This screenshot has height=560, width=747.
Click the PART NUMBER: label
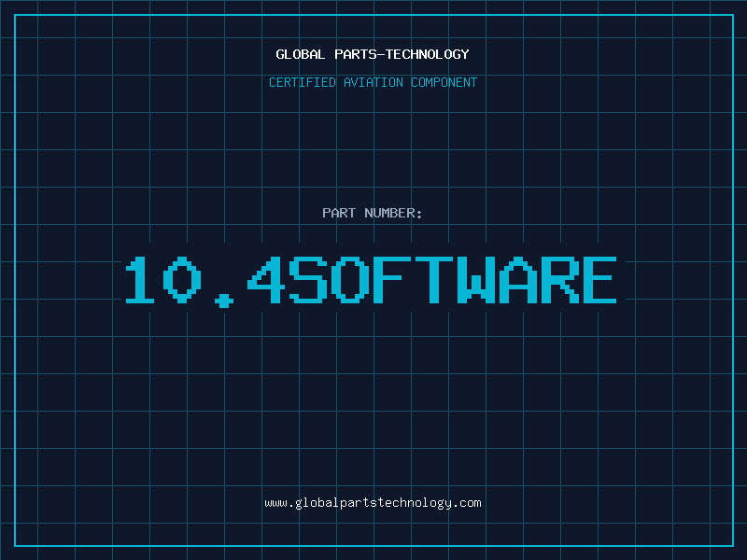pyautogui.click(x=373, y=213)
